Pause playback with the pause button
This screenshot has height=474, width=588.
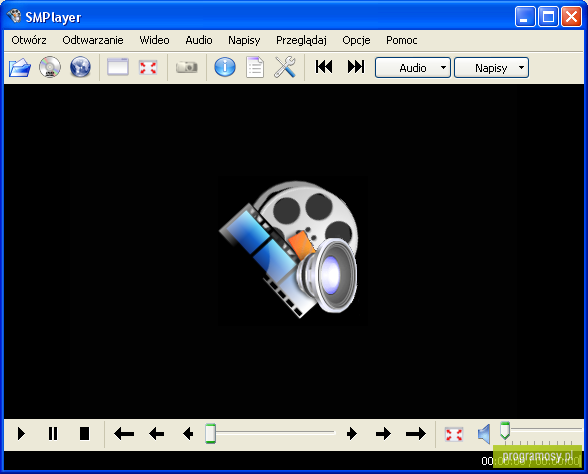[x=53, y=434]
